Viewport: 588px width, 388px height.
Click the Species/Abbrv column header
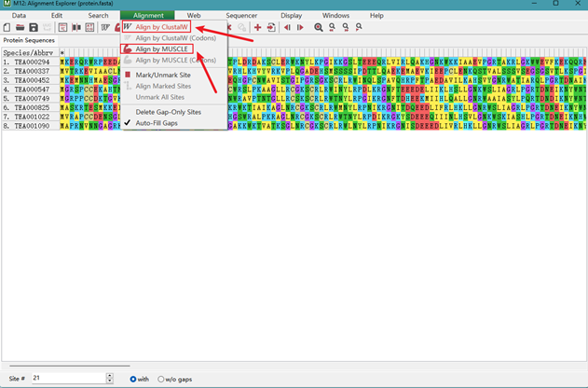[30, 52]
